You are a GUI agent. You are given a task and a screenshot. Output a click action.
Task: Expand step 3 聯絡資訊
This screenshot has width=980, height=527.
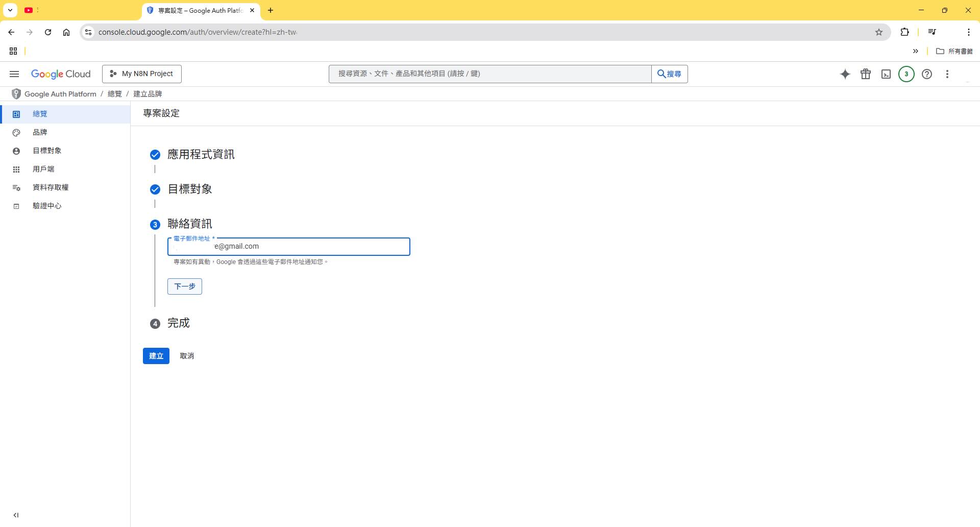[x=155, y=224]
